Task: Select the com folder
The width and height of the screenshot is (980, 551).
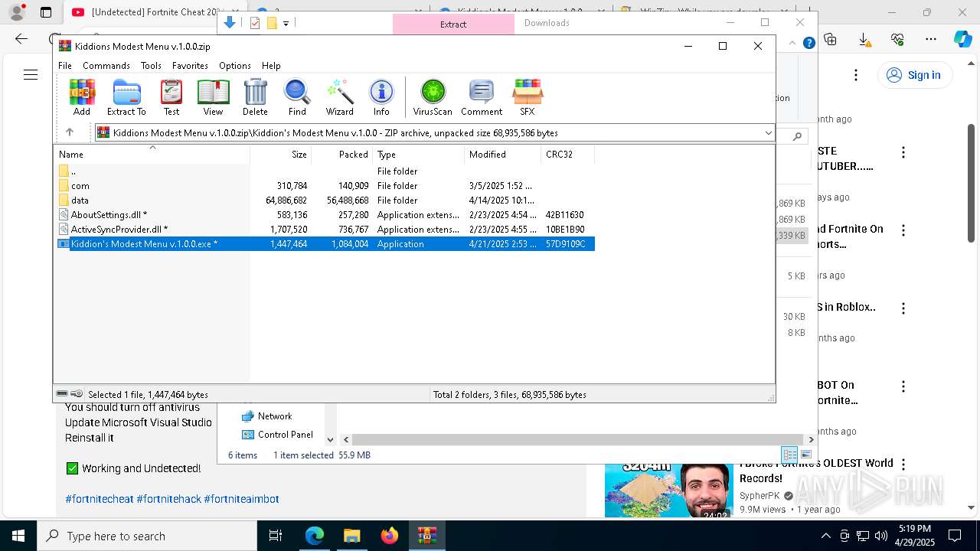Action: pos(324,186)
